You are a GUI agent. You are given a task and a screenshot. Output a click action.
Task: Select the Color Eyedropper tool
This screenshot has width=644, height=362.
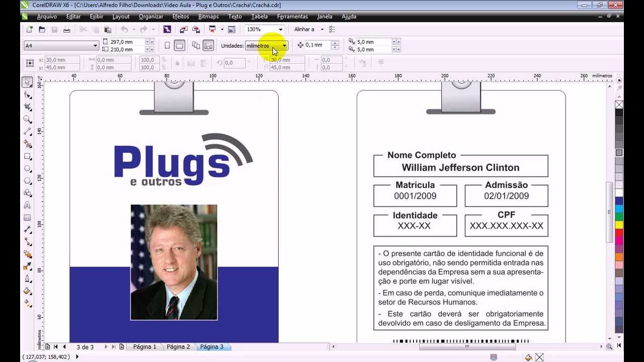(28, 266)
